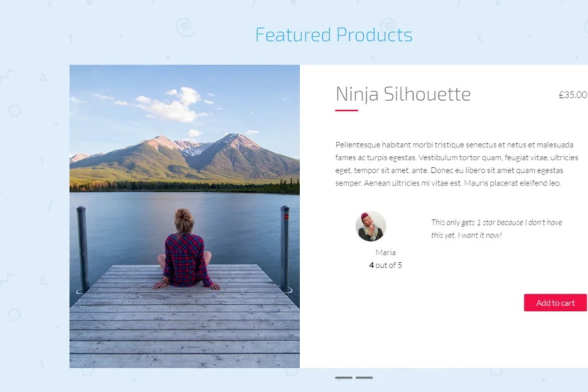The height and width of the screenshot is (392, 588).
Task: Add Ninja Silhouette to the cart
Action: click(x=555, y=302)
